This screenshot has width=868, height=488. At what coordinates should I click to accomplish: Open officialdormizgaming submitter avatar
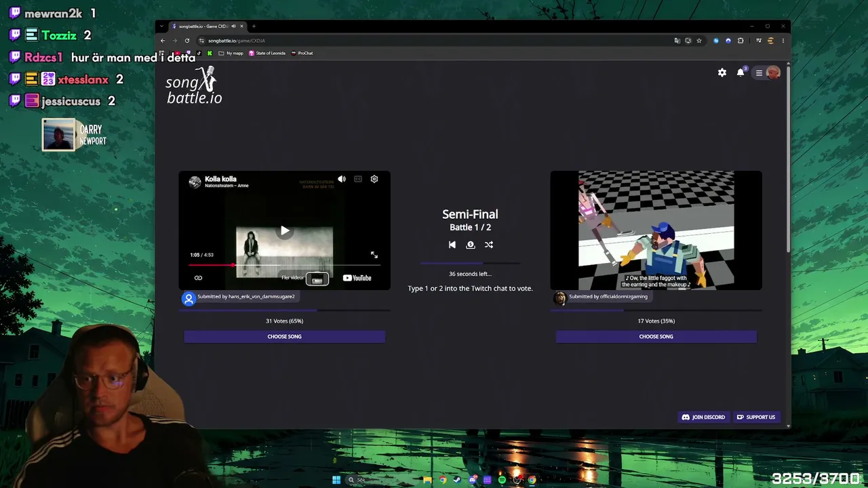point(560,298)
